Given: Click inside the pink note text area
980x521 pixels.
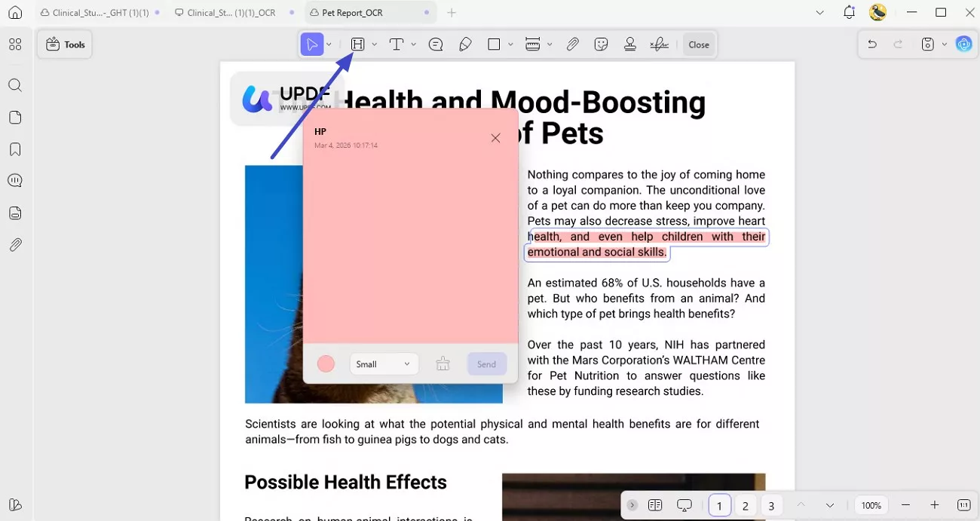Looking at the screenshot, I should click(x=411, y=249).
